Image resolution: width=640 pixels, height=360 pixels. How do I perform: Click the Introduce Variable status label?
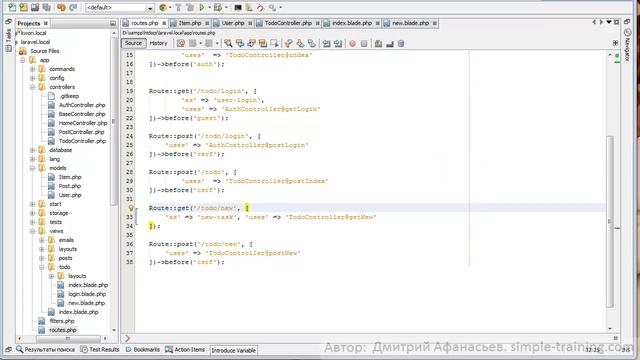[233, 350]
